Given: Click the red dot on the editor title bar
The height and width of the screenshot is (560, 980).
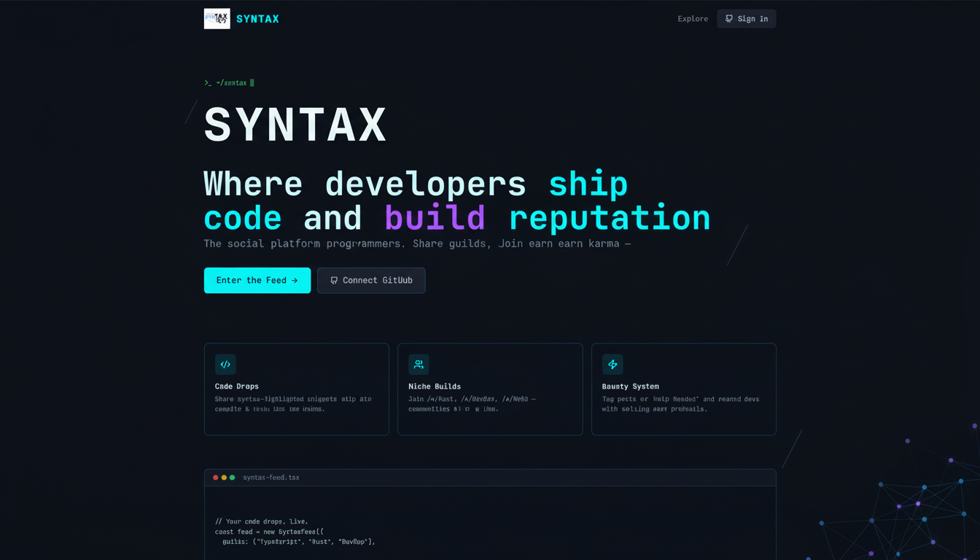Looking at the screenshot, I should (x=215, y=477).
